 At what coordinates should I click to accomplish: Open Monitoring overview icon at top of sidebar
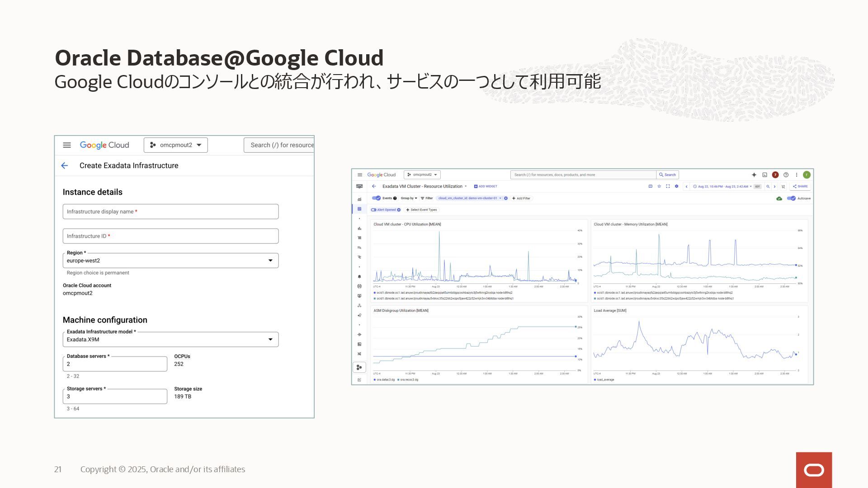(x=359, y=186)
